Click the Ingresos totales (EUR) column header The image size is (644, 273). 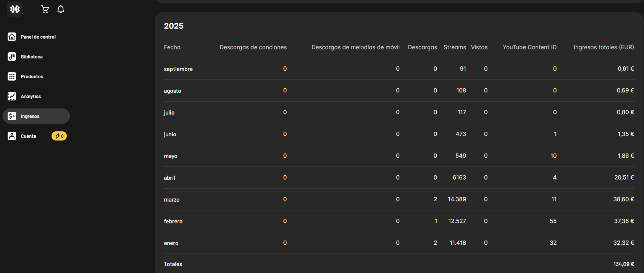click(604, 47)
